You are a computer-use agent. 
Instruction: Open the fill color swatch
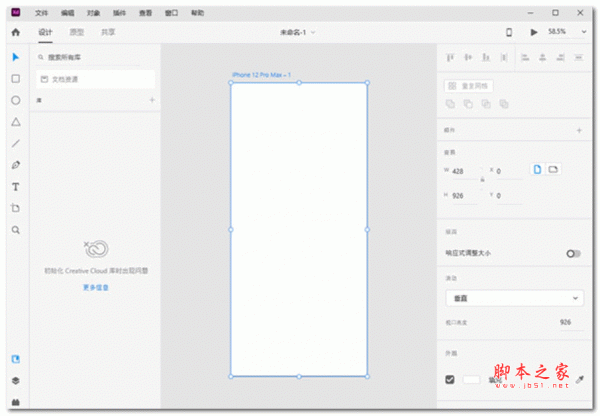pos(471,379)
